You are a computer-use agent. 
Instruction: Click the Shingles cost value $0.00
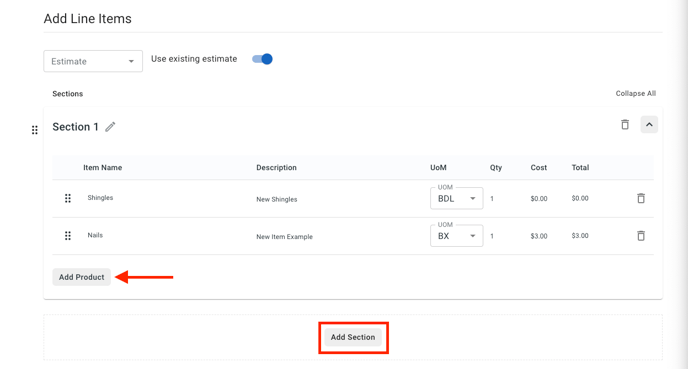pyautogui.click(x=539, y=199)
